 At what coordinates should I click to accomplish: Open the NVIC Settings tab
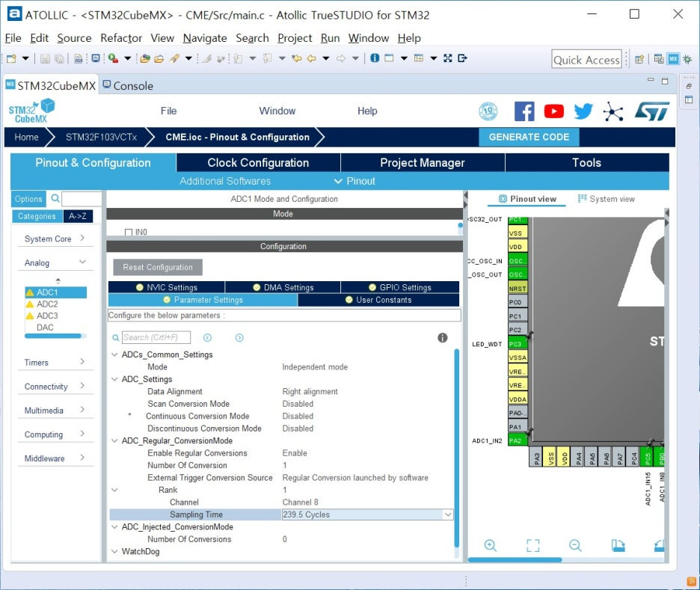point(167,287)
